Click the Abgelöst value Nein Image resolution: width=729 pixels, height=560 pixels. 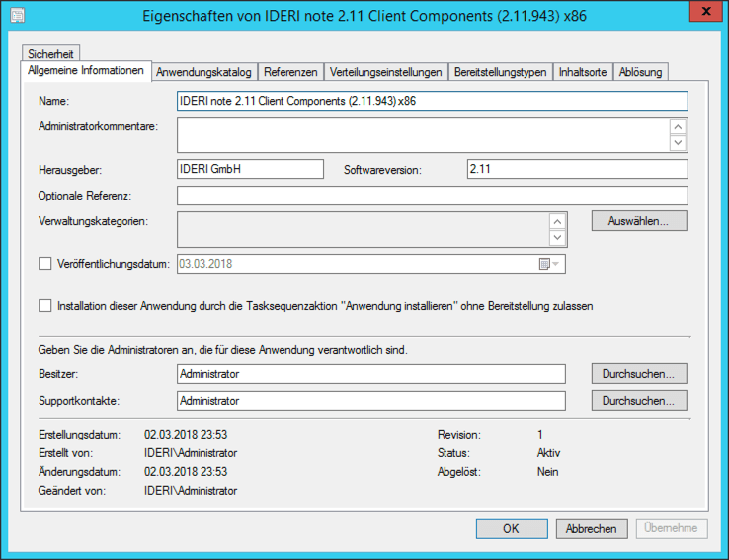point(547,472)
